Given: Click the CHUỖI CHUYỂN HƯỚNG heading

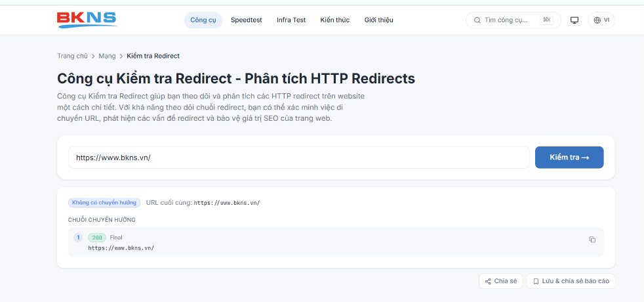Looking at the screenshot, I should [x=102, y=220].
